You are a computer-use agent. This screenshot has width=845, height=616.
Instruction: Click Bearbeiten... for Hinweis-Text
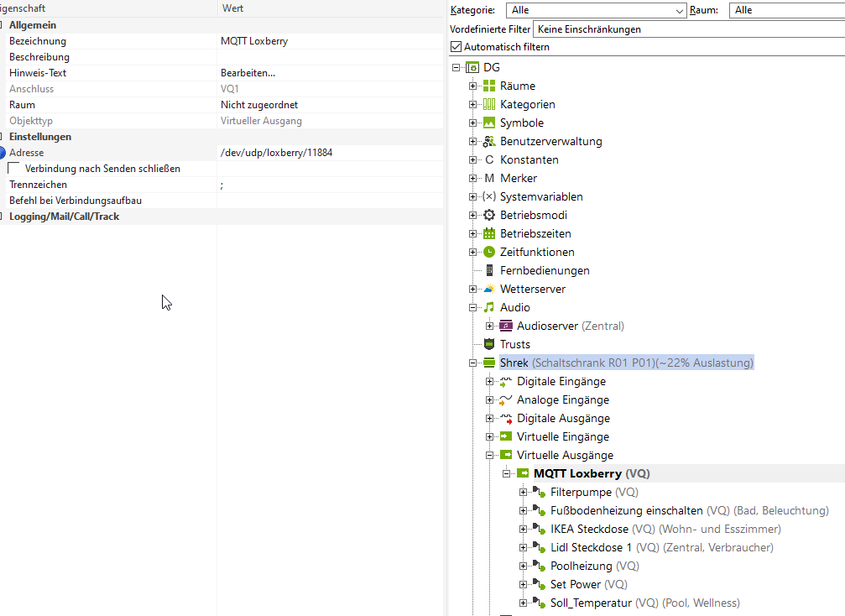click(248, 73)
